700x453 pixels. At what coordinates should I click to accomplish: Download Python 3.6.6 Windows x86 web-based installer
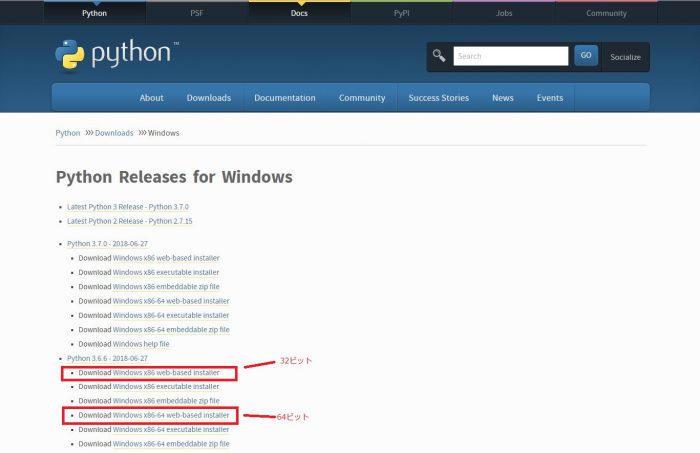pos(166,373)
